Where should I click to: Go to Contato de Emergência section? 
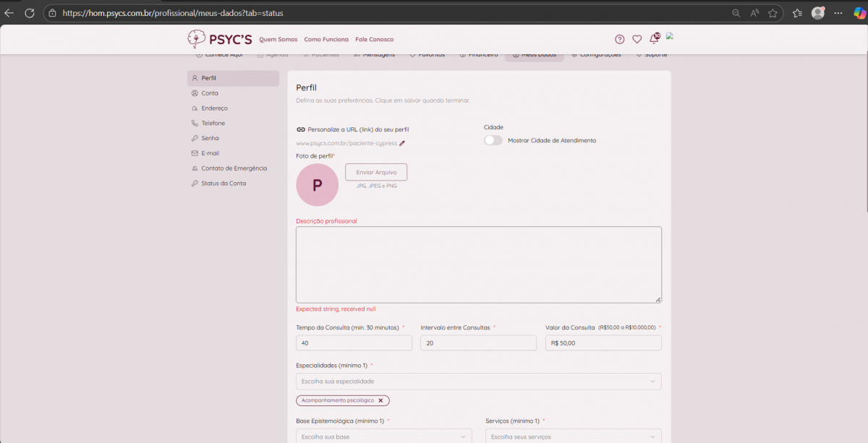pyautogui.click(x=234, y=168)
